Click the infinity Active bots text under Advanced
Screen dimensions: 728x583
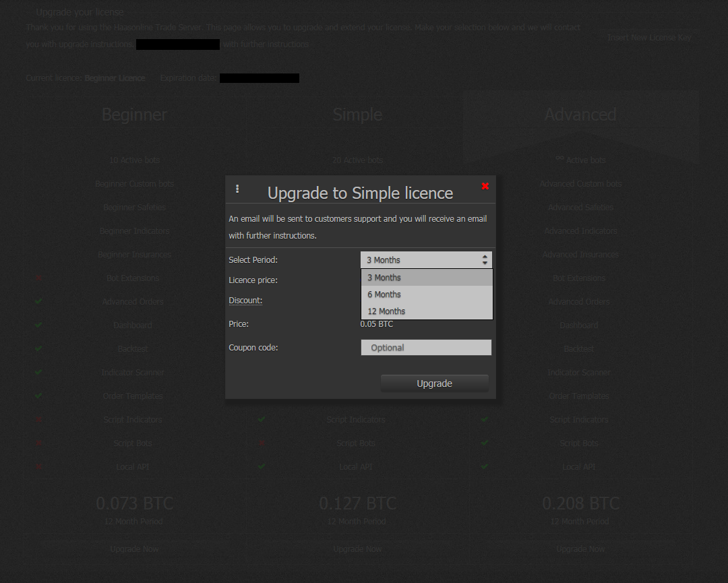(581, 160)
